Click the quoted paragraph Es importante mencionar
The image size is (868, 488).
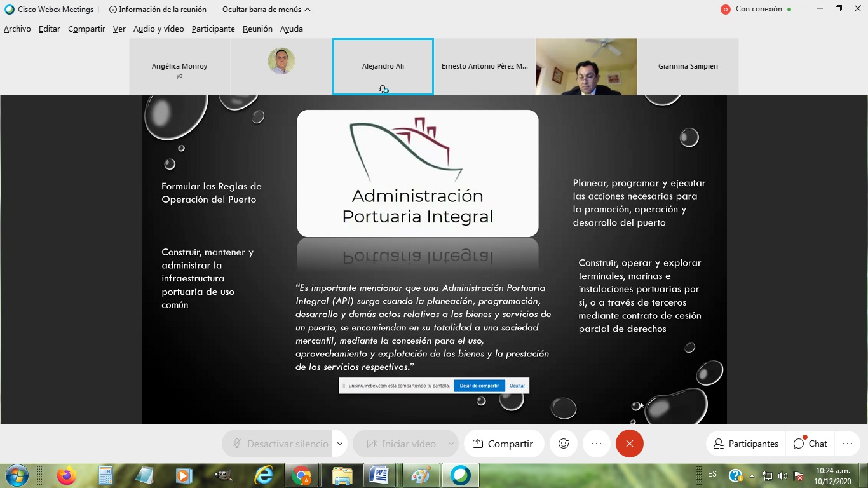[423, 327]
